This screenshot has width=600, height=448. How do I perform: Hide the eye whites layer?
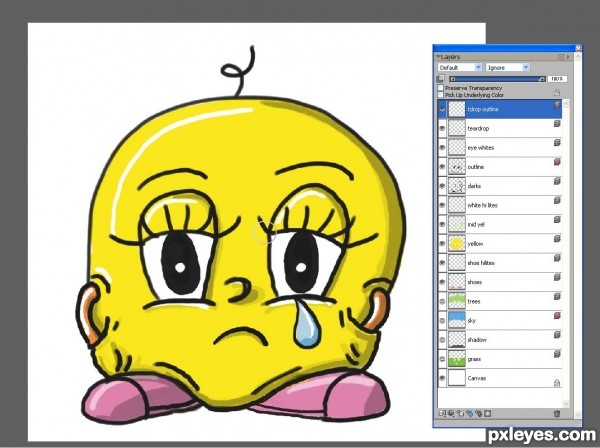pos(442,147)
